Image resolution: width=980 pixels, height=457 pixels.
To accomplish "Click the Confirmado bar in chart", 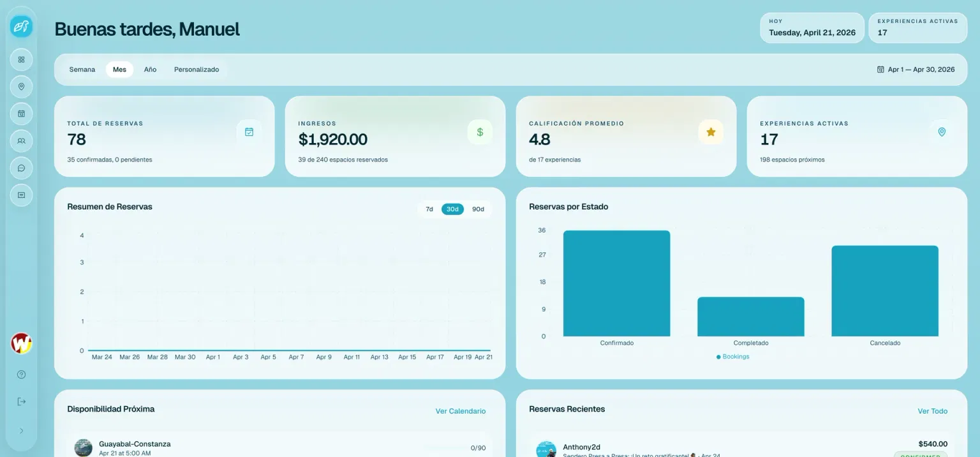I will (x=616, y=283).
